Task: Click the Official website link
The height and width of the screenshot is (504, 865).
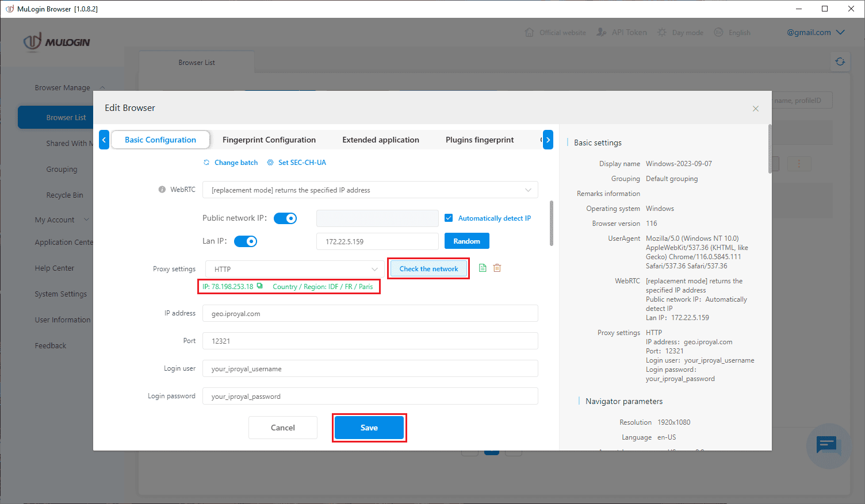Action: click(x=562, y=33)
